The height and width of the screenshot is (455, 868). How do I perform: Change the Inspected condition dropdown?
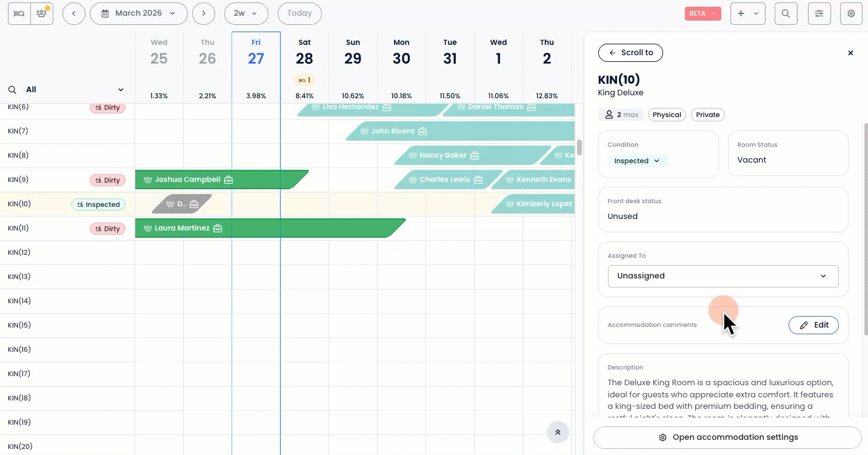point(637,161)
